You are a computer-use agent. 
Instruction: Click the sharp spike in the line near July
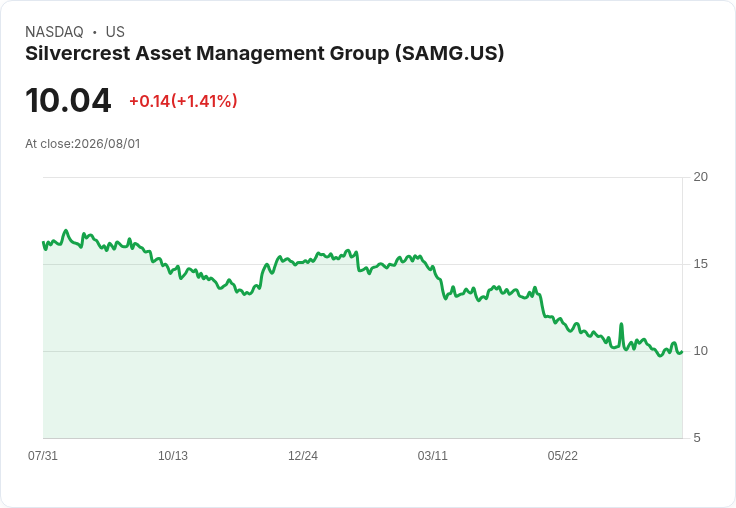coord(621,324)
